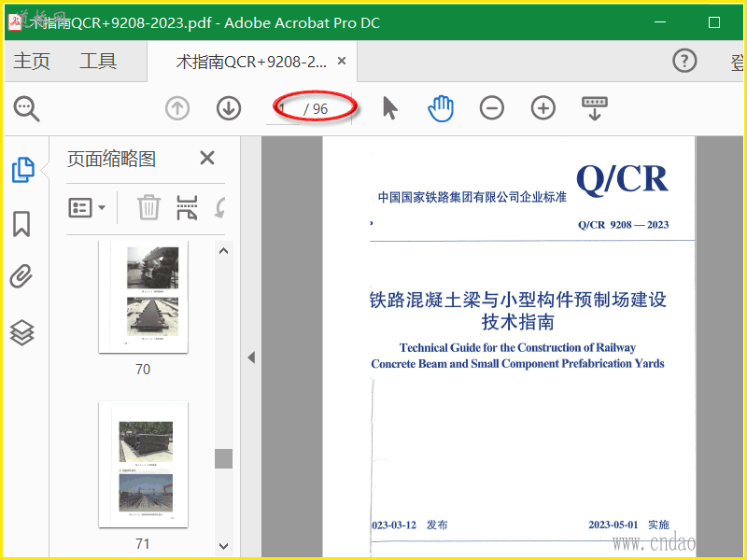This screenshot has width=747, height=560.
Task: Close the 页面缩略图 panel
Action: click(207, 158)
